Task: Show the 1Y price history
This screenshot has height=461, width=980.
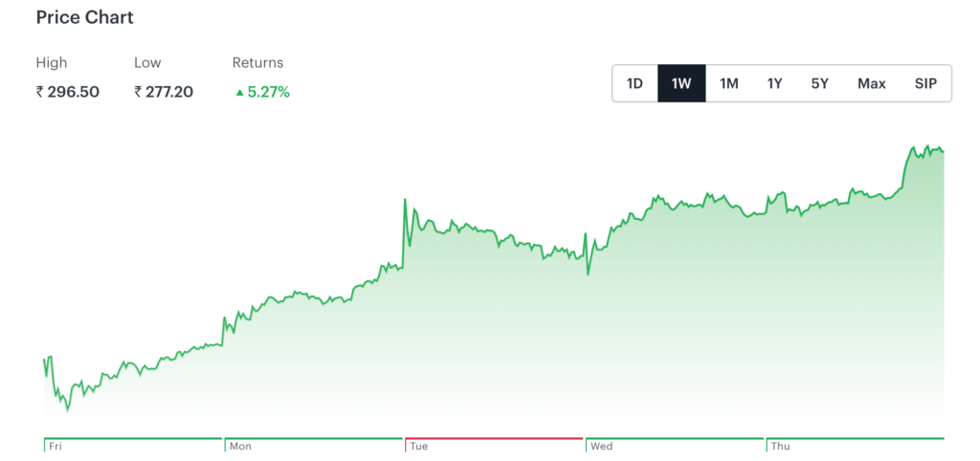Action: 775,83
